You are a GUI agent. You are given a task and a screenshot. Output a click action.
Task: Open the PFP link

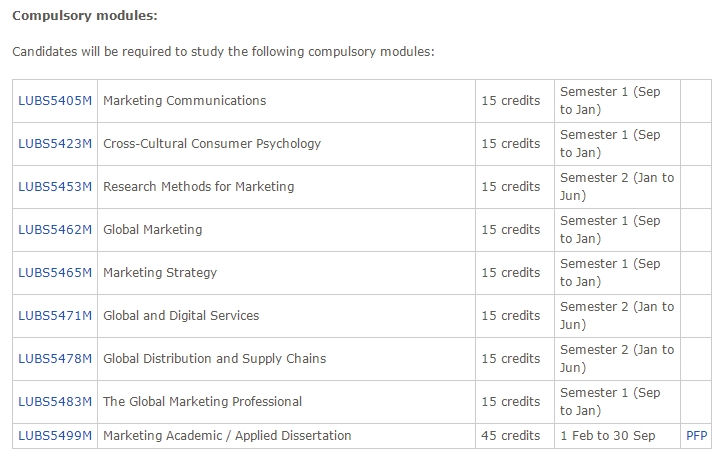tap(696, 436)
